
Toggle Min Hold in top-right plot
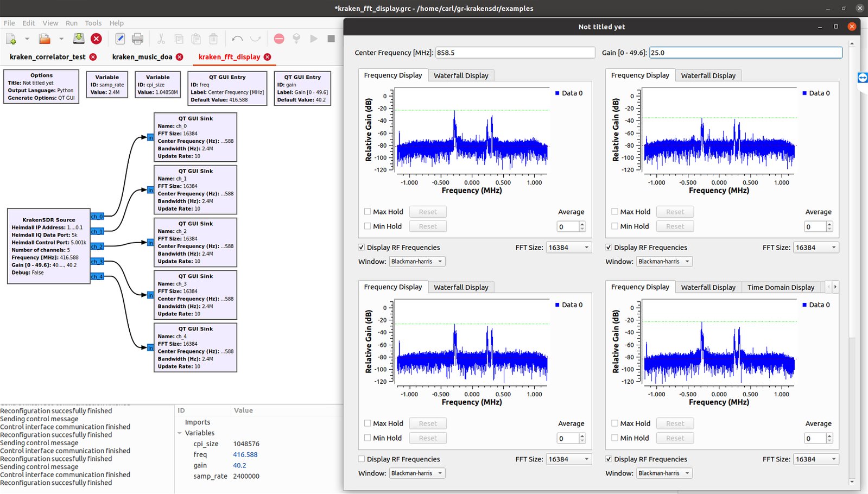pyautogui.click(x=614, y=226)
